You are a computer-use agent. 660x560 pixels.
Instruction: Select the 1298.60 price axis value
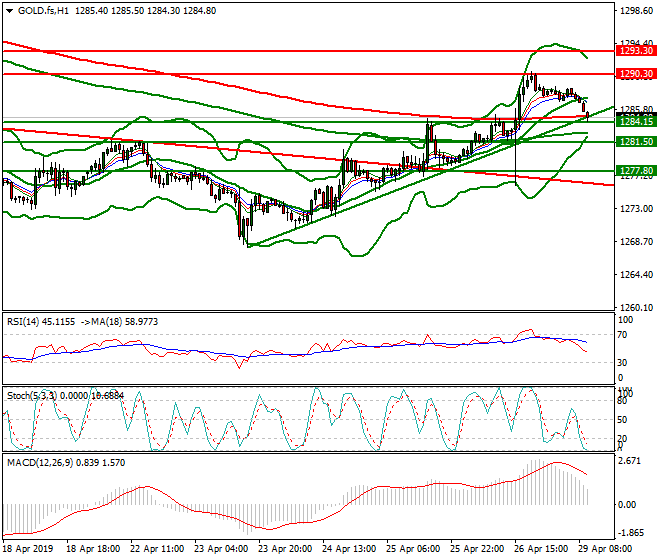coord(636,11)
